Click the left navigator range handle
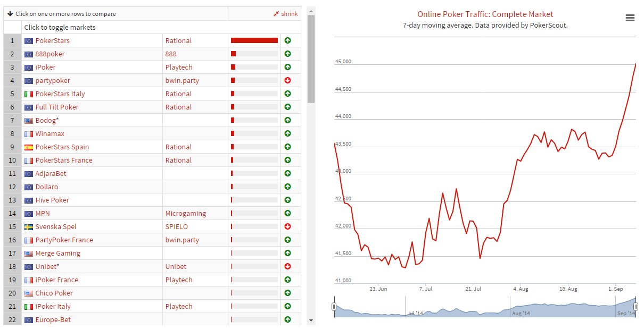The height and width of the screenshot is (329, 644). point(334,307)
